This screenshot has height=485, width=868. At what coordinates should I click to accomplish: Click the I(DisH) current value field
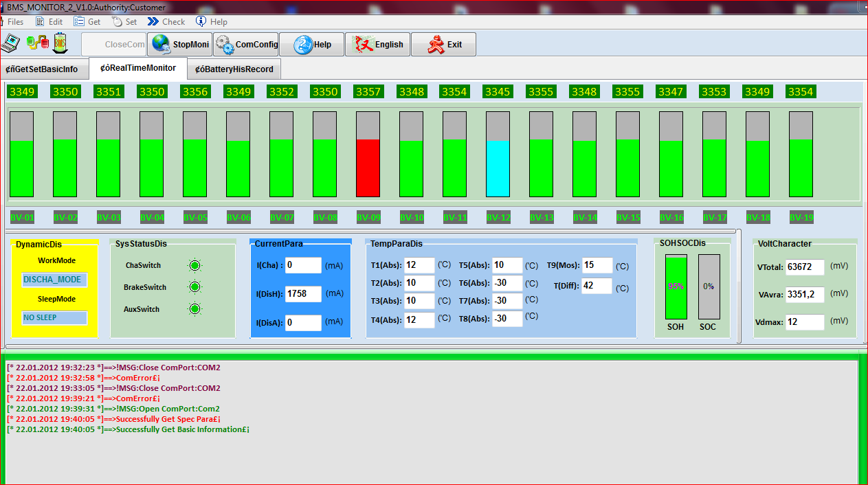303,294
